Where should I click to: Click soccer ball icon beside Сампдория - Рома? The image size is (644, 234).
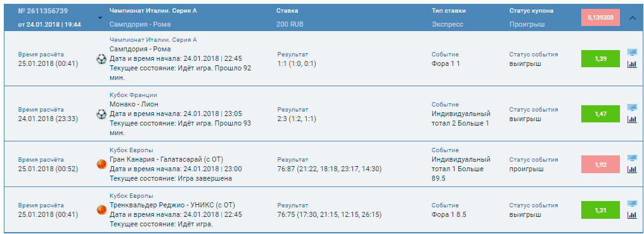pos(101,59)
